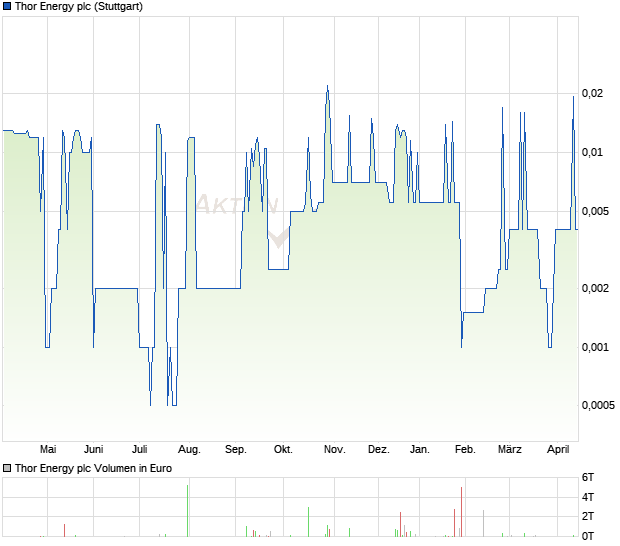The height and width of the screenshot is (546, 620).
Task: Click the blue Thor Energy plc legend square
Action: (7, 7)
